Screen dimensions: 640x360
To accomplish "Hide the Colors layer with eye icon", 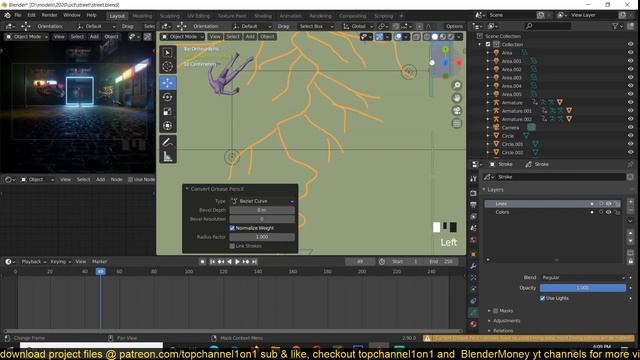I will (x=609, y=212).
